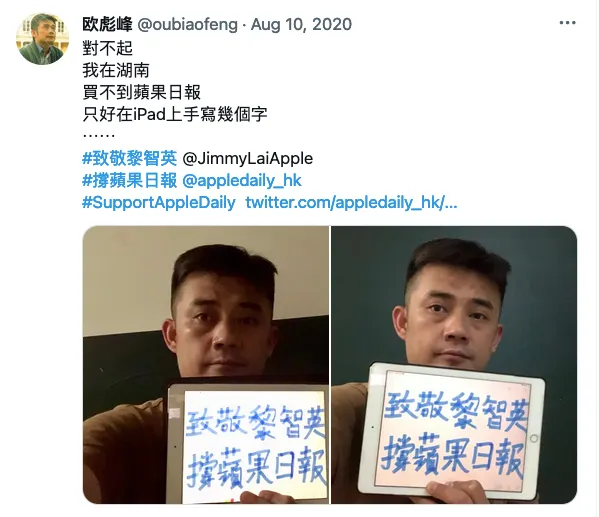
Task: Click the #SupportAppleDaily hashtag
Action: [159, 203]
